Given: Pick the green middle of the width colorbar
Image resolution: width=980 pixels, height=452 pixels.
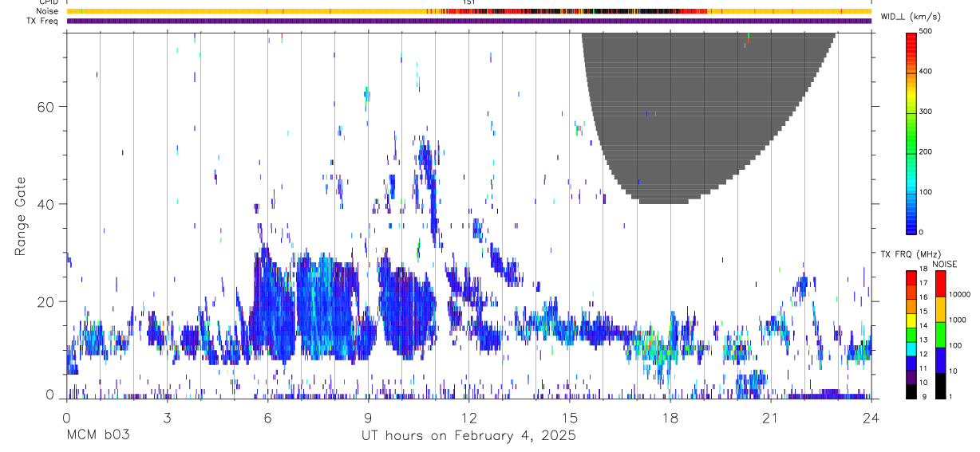Looking at the screenshot, I should [911, 136].
